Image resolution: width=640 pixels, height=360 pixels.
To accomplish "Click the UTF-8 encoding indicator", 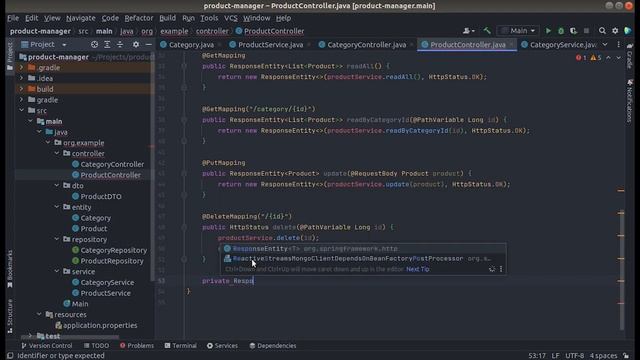I will (x=574, y=356).
